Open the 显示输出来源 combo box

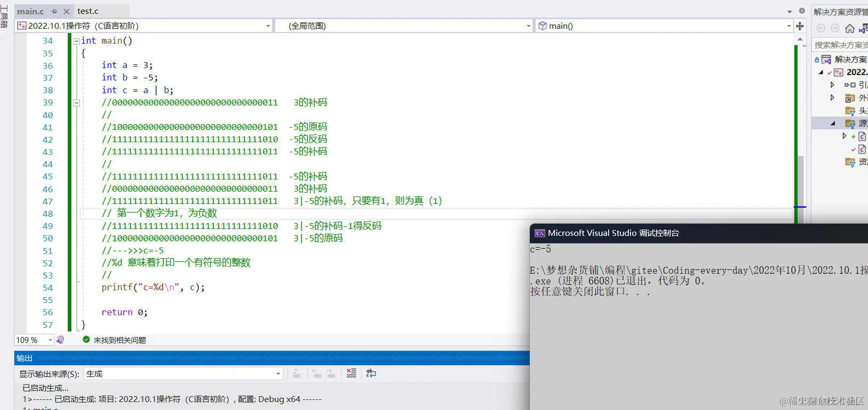click(183, 374)
